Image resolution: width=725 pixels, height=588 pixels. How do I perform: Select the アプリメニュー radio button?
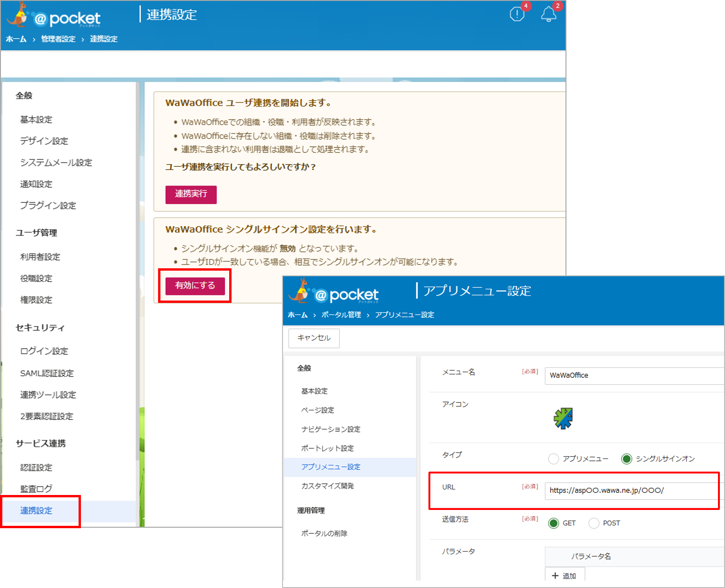coord(553,459)
